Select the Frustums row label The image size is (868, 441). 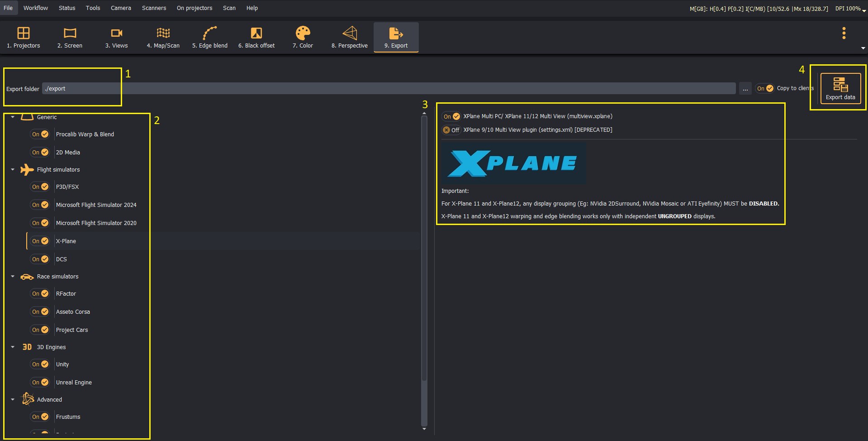tap(68, 417)
